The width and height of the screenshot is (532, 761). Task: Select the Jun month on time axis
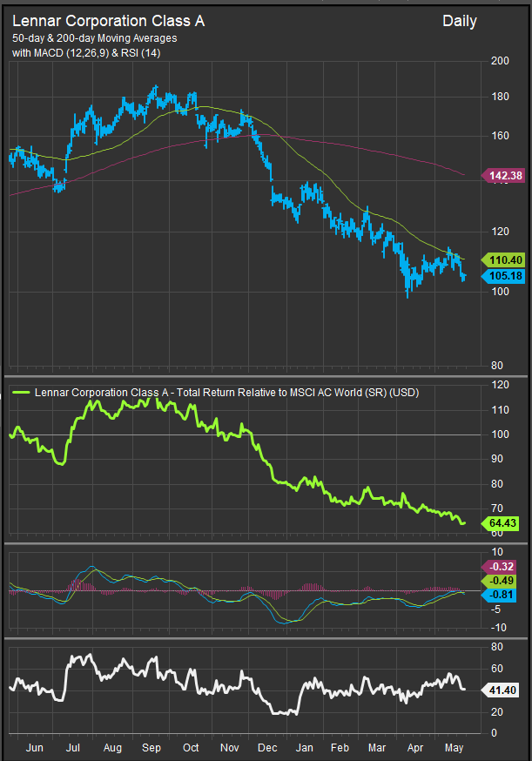(x=35, y=747)
